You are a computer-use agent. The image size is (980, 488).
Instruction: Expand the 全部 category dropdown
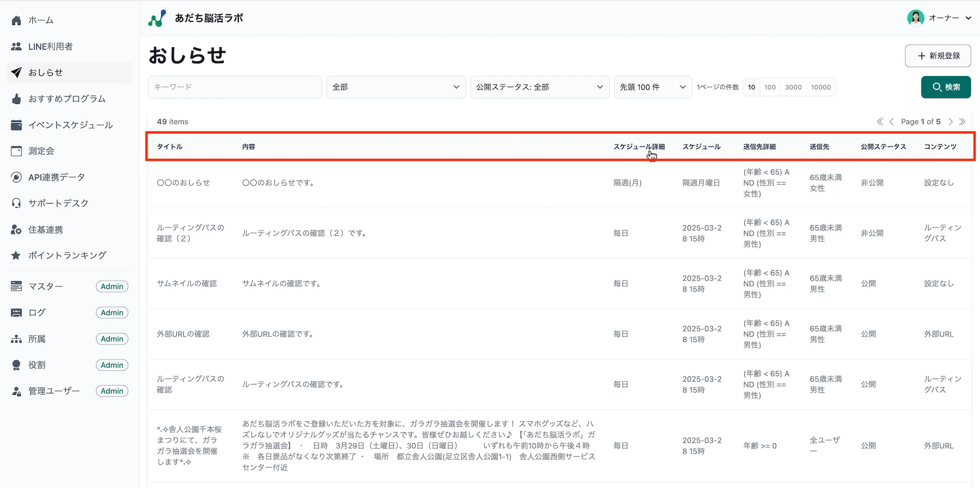[x=396, y=87]
